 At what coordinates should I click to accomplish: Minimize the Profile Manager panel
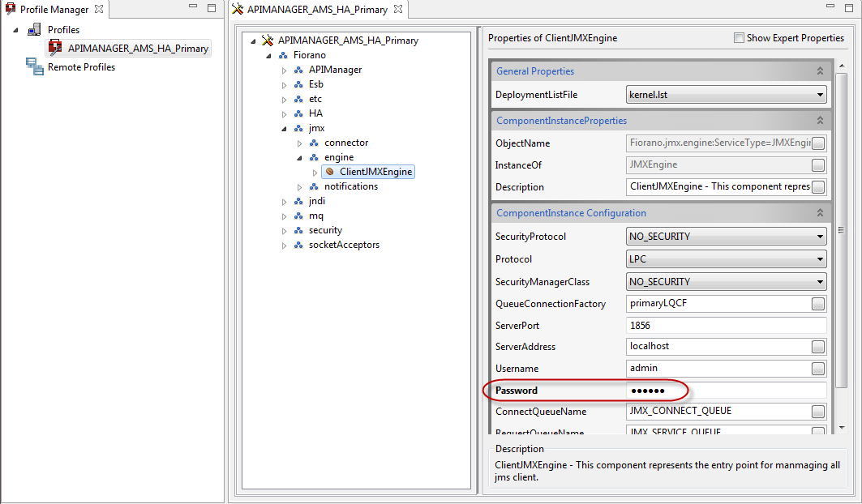click(193, 7)
